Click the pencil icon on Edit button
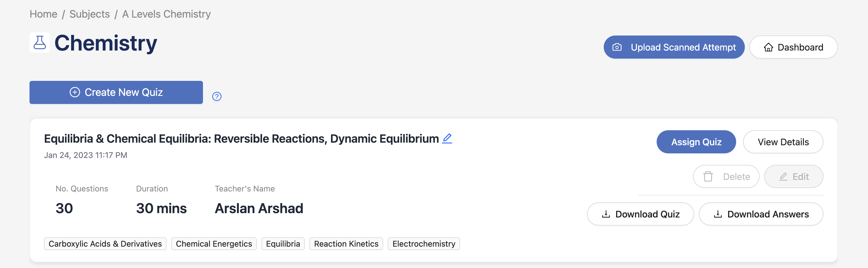The width and height of the screenshot is (868, 268). [783, 176]
